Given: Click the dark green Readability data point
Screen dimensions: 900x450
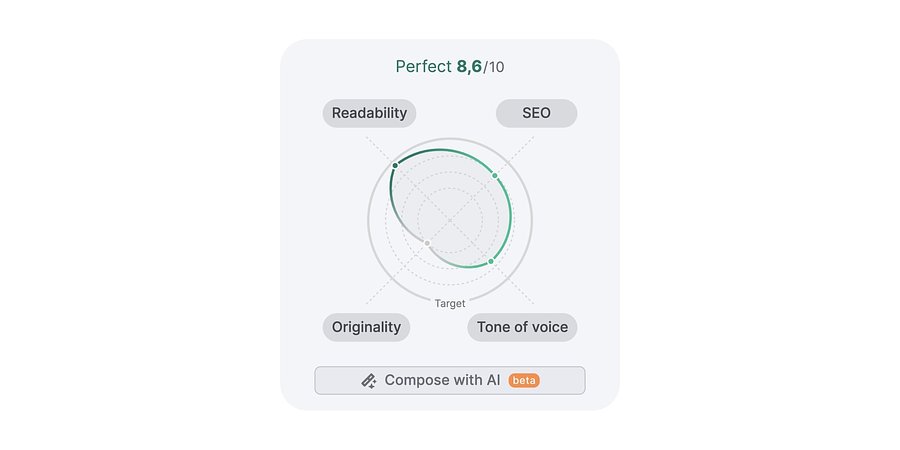Looking at the screenshot, I should (x=395, y=165).
